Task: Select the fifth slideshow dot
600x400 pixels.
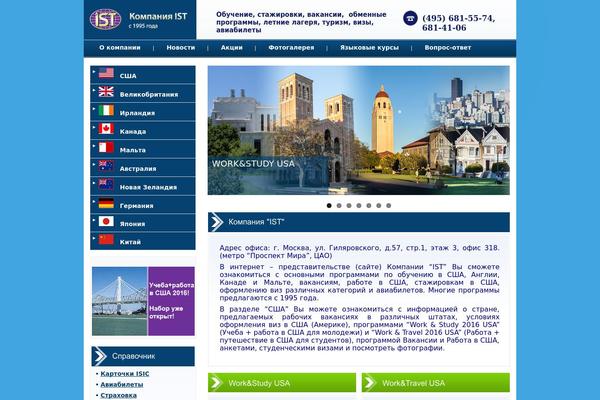Action: pyautogui.click(x=369, y=206)
